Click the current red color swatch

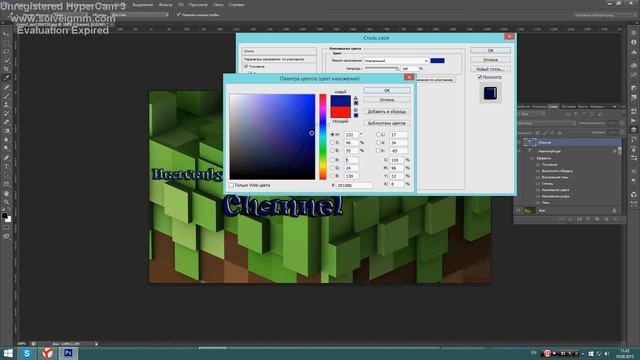pos(340,112)
